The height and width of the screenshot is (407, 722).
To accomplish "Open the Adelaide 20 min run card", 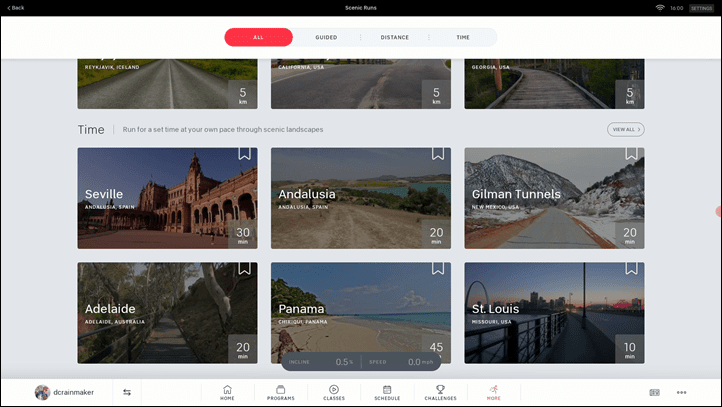I will [168, 313].
